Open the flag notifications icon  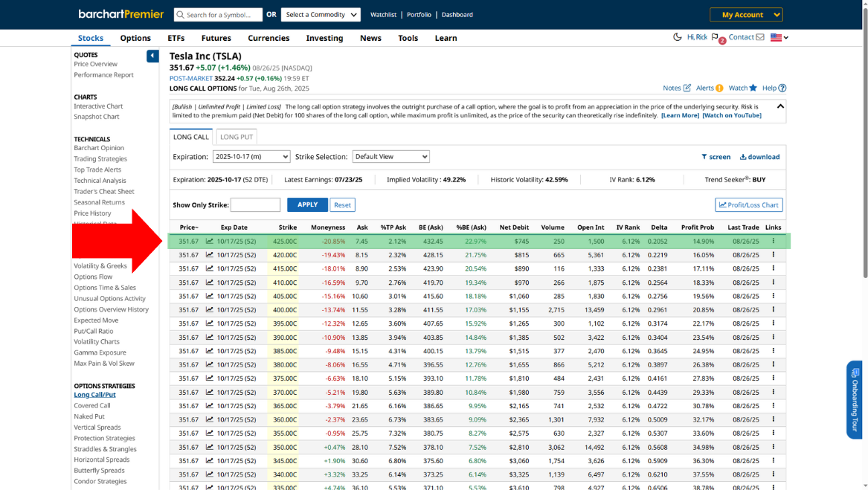point(716,37)
